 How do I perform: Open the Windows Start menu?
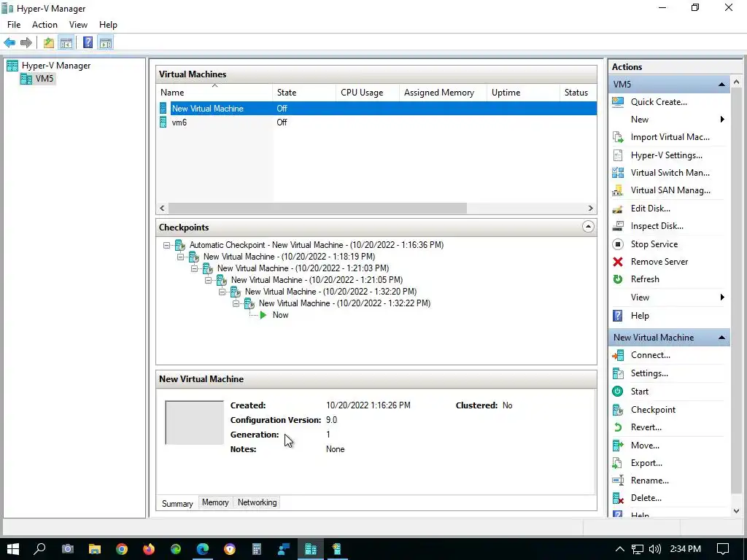pyautogui.click(x=13, y=549)
